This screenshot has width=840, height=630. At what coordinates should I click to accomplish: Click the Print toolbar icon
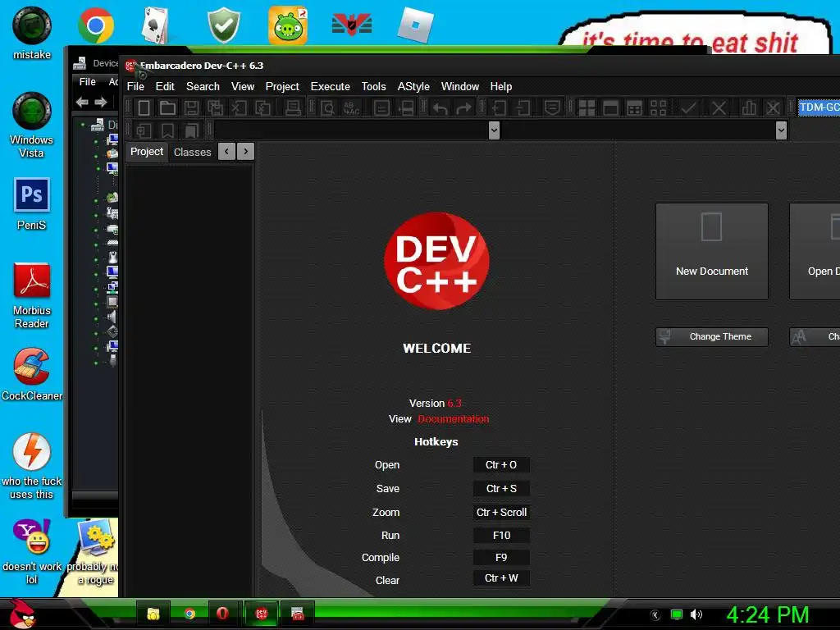(293, 107)
